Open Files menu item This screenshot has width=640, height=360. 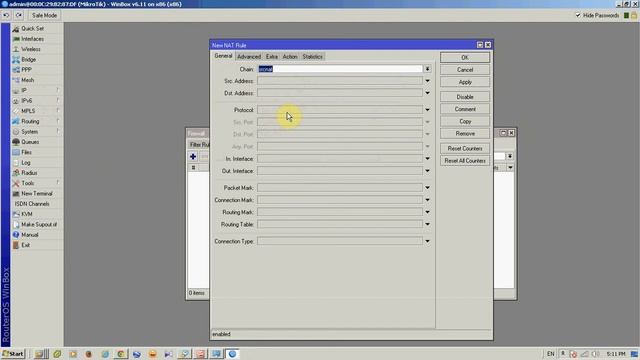click(27, 152)
